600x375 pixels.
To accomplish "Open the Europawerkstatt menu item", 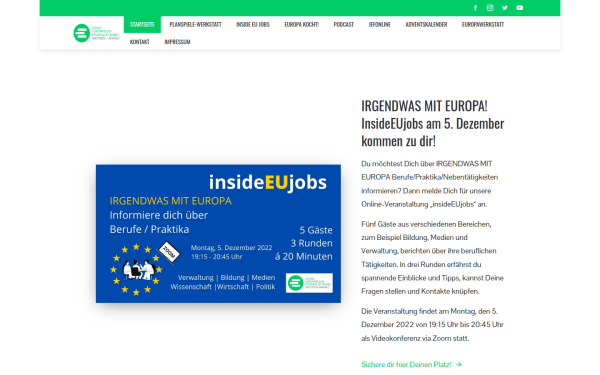I will click(483, 24).
